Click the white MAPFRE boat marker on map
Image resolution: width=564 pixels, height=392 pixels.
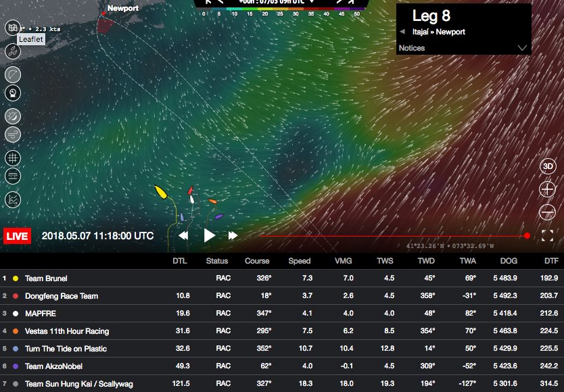click(192, 199)
